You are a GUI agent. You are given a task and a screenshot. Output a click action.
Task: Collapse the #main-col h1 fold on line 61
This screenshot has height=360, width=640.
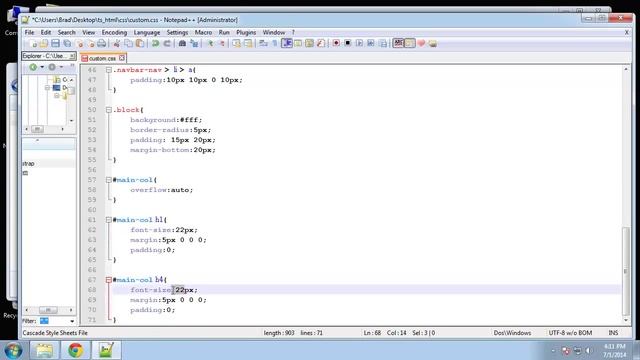(x=109, y=220)
